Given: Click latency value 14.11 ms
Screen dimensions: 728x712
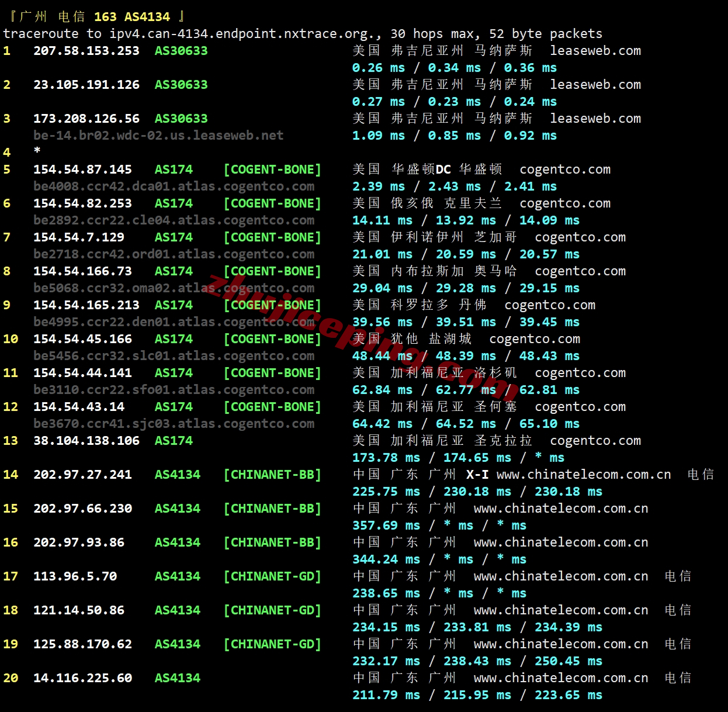Looking at the screenshot, I should coord(383,220).
